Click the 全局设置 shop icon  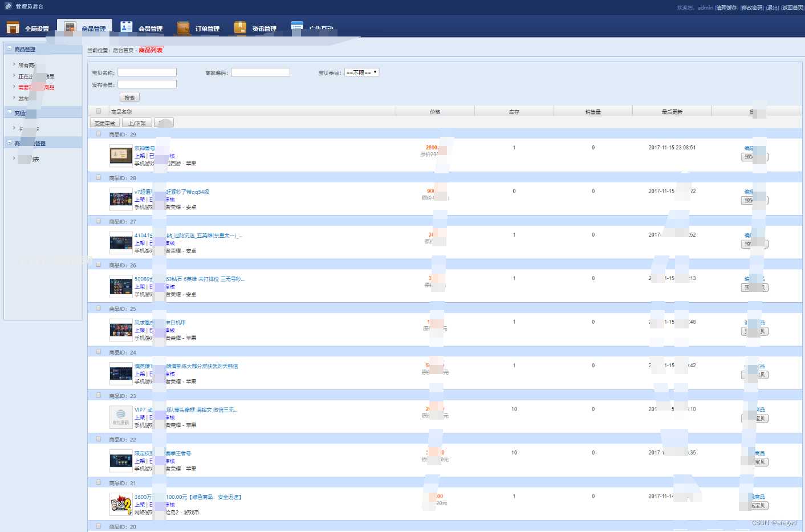pos(13,27)
